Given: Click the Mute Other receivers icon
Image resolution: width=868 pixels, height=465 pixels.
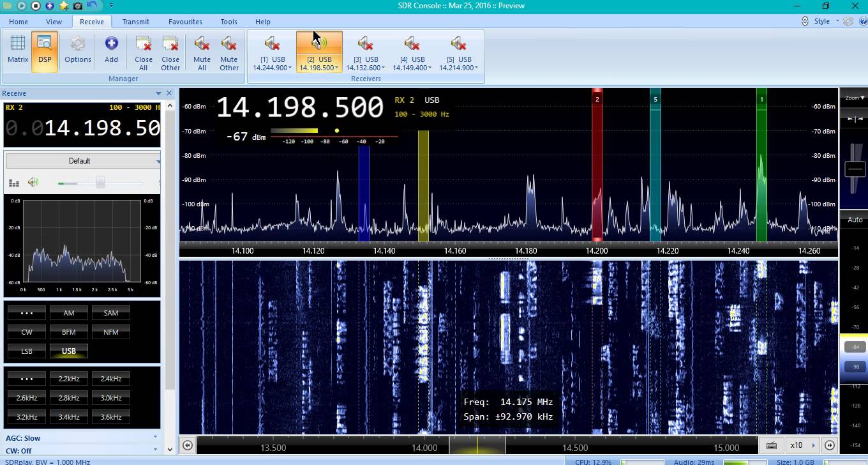Looking at the screenshot, I should [x=228, y=51].
